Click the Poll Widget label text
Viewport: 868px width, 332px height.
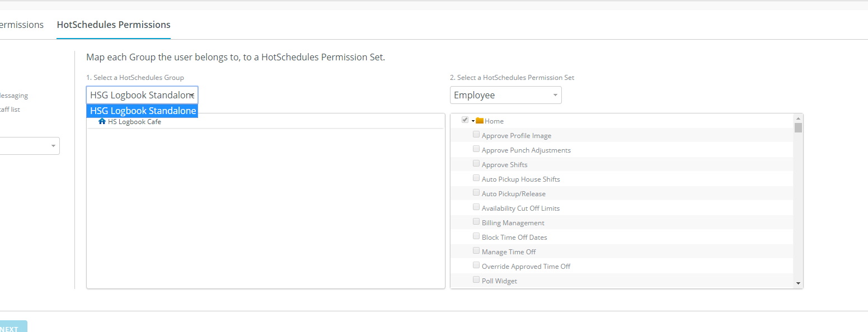[499, 281]
